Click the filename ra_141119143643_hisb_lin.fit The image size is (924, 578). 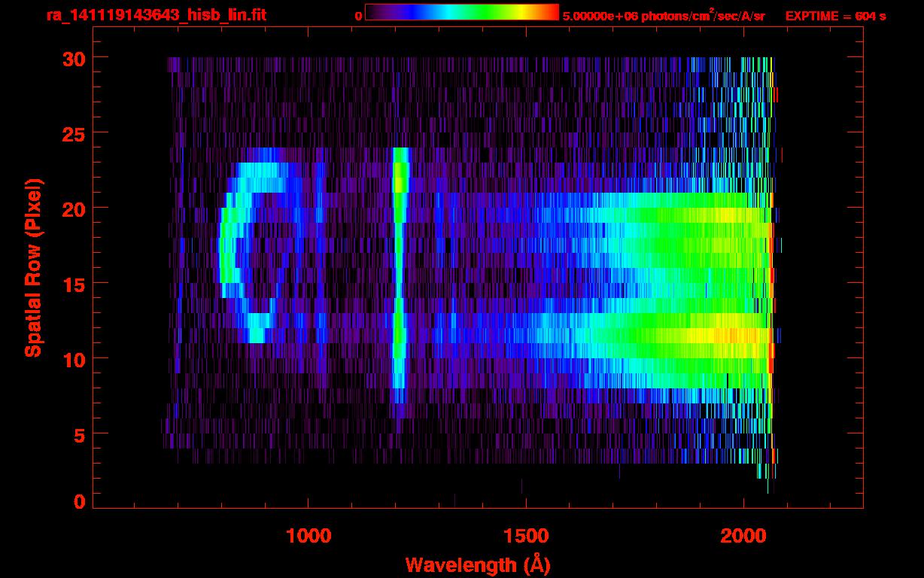point(156,15)
